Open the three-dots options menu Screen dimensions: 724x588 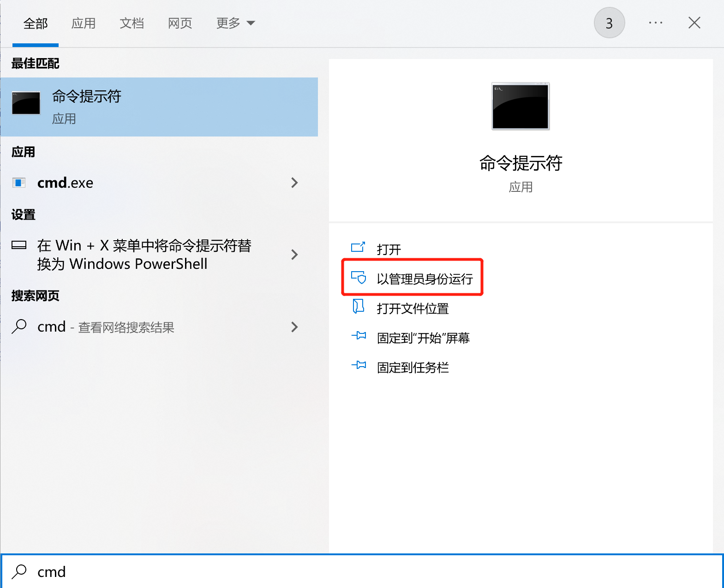pos(655,23)
